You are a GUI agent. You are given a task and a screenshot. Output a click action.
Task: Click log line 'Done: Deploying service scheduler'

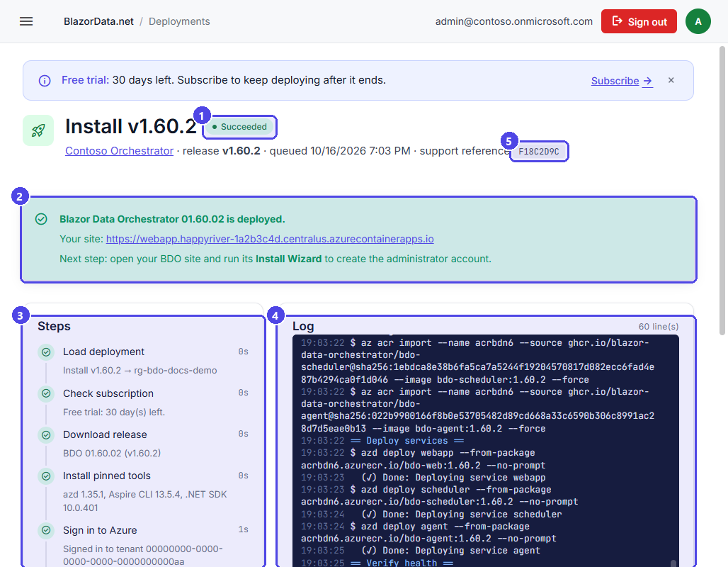tap(462, 515)
